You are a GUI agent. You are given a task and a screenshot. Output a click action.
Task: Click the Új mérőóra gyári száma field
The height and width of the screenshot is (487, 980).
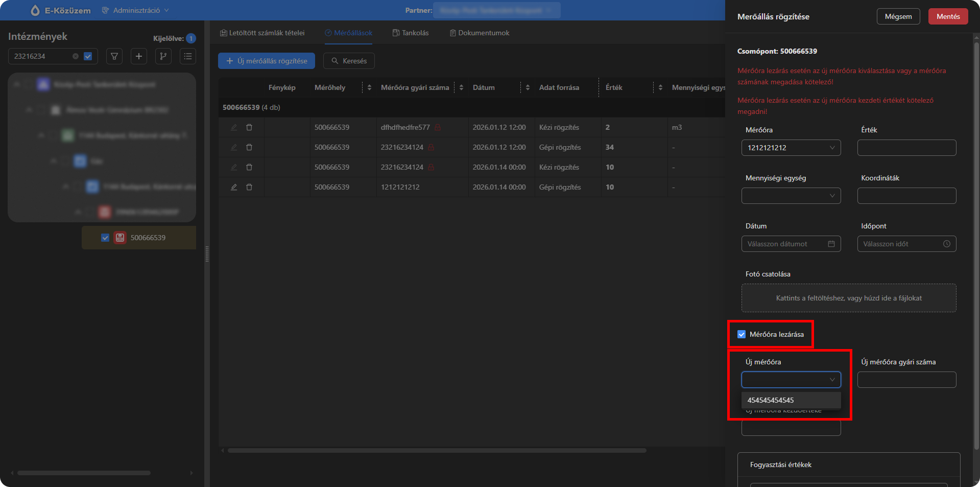click(906, 380)
